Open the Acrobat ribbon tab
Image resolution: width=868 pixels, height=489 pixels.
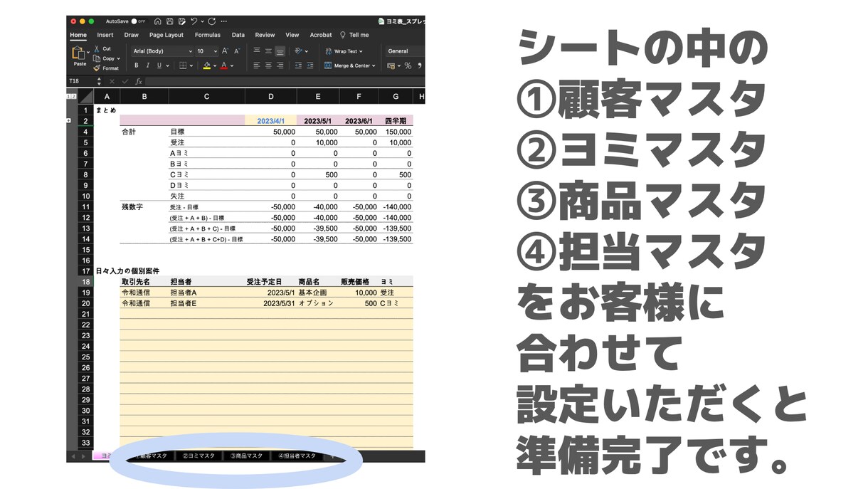(x=321, y=35)
